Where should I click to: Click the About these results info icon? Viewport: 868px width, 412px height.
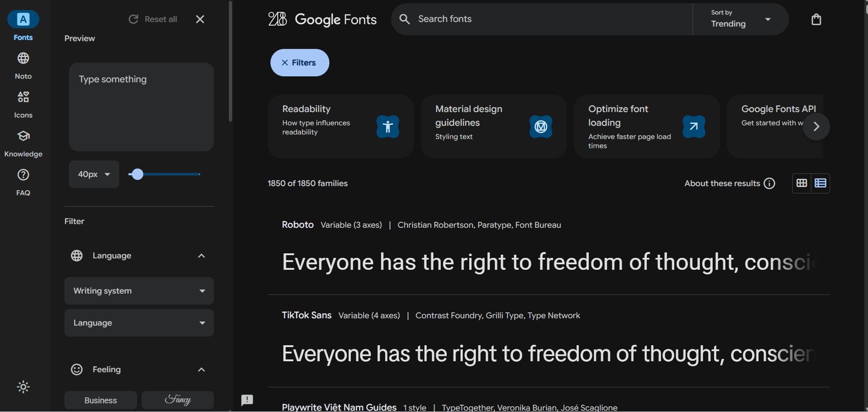[x=770, y=183]
